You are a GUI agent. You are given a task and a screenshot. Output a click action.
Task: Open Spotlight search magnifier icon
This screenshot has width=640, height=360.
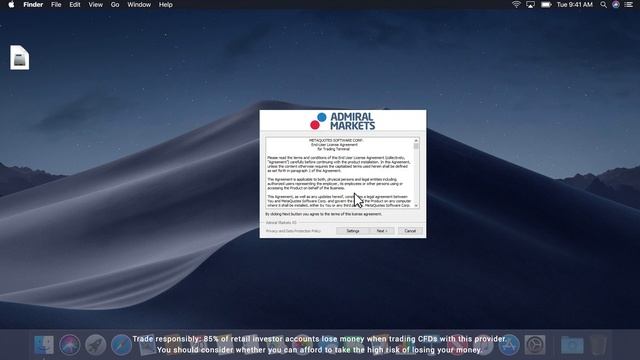[603, 4]
